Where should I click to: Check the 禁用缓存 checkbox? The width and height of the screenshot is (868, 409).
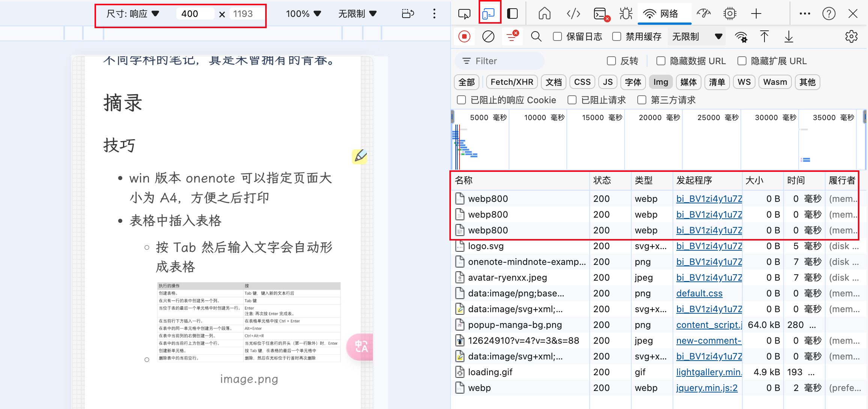click(x=617, y=36)
